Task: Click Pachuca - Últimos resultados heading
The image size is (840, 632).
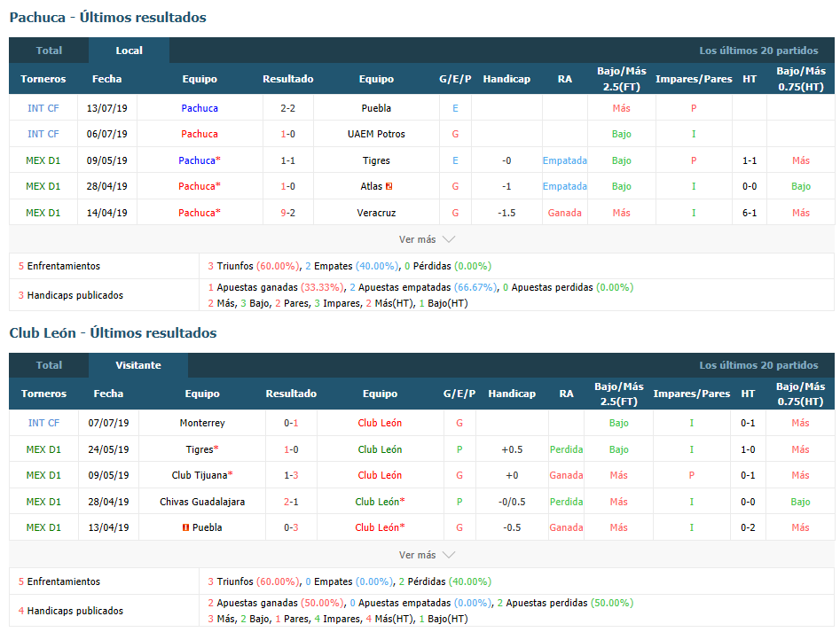Action: [x=107, y=17]
